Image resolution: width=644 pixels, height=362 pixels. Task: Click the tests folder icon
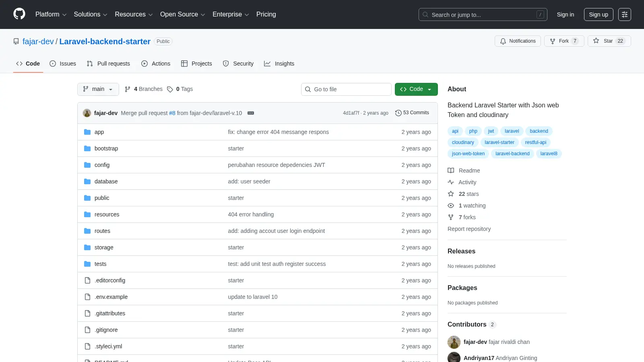(87, 264)
